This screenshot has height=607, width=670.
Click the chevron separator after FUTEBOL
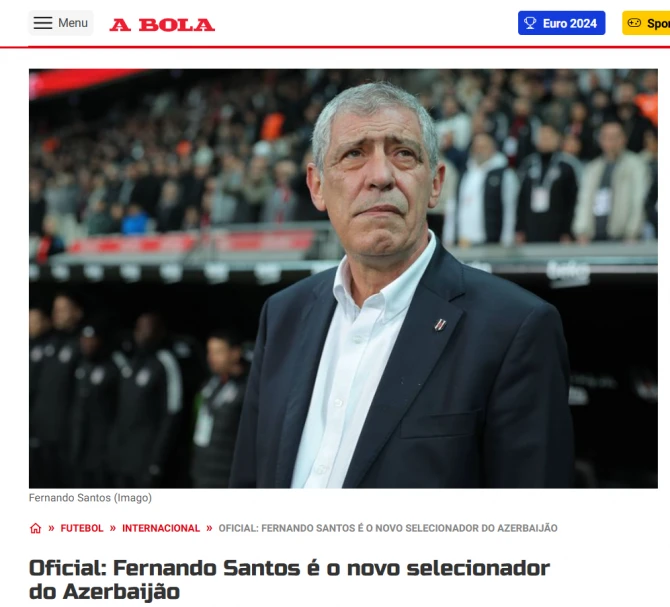coord(113,528)
